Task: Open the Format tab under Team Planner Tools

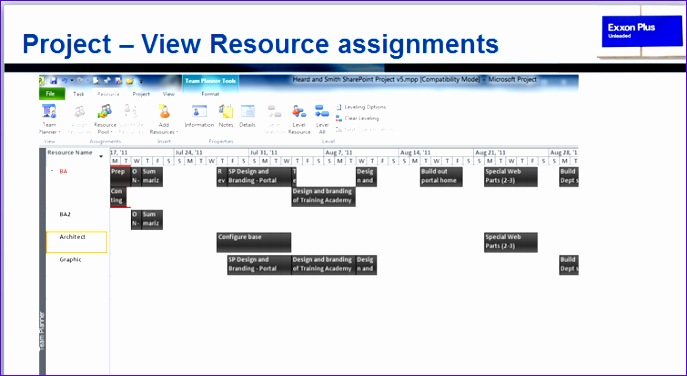Action: [210, 94]
